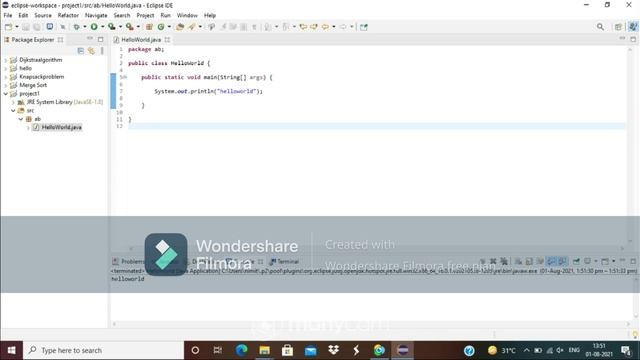The height and width of the screenshot is (360, 640).
Task: Click the Open Console icon
Action: 605,261
